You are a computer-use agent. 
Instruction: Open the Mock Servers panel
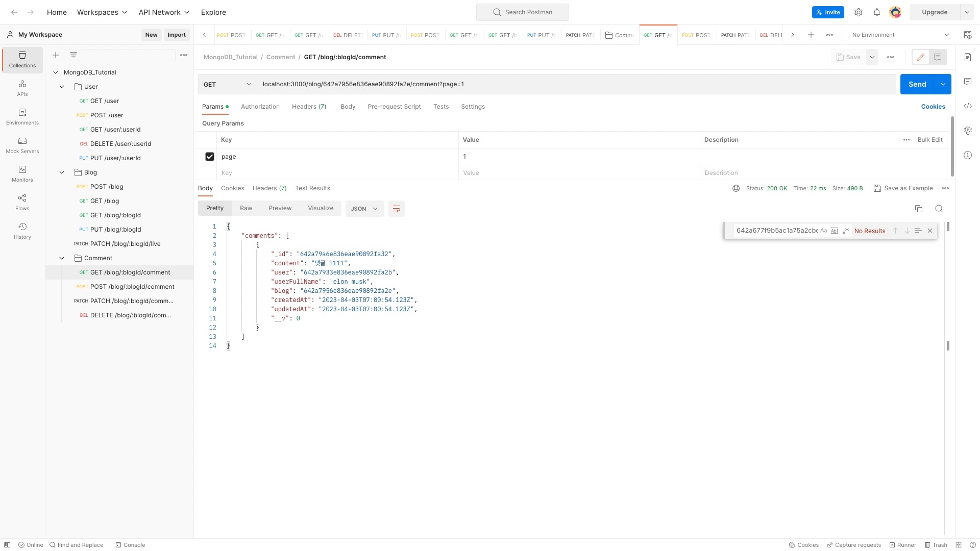click(22, 145)
